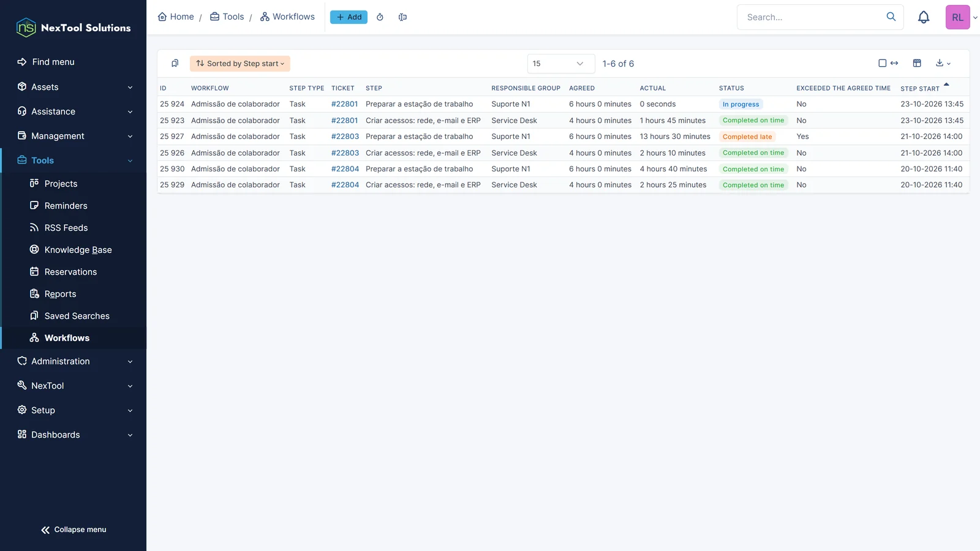Go to Home breadcrumb
This screenshot has height=551, width=980.
click(x=176, y=17)
